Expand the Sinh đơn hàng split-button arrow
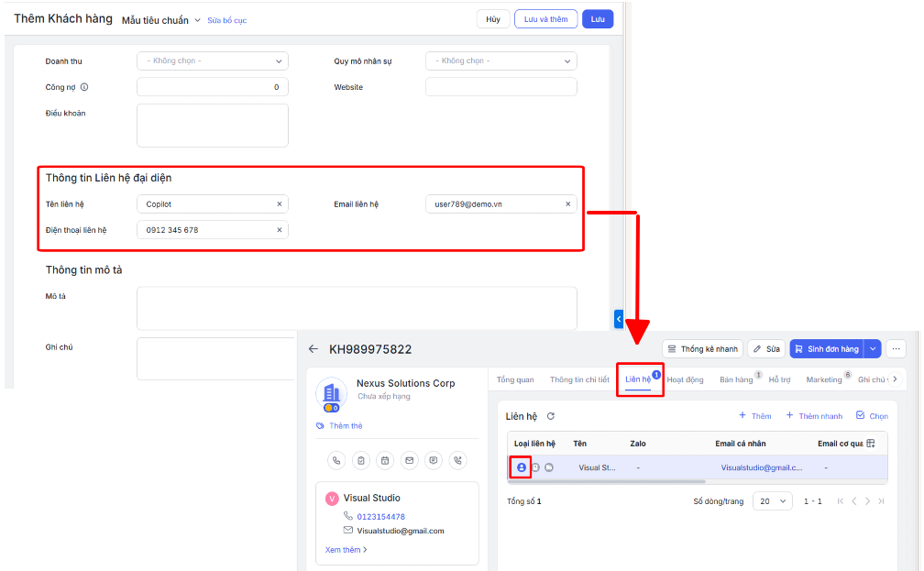 coord(873,349)
